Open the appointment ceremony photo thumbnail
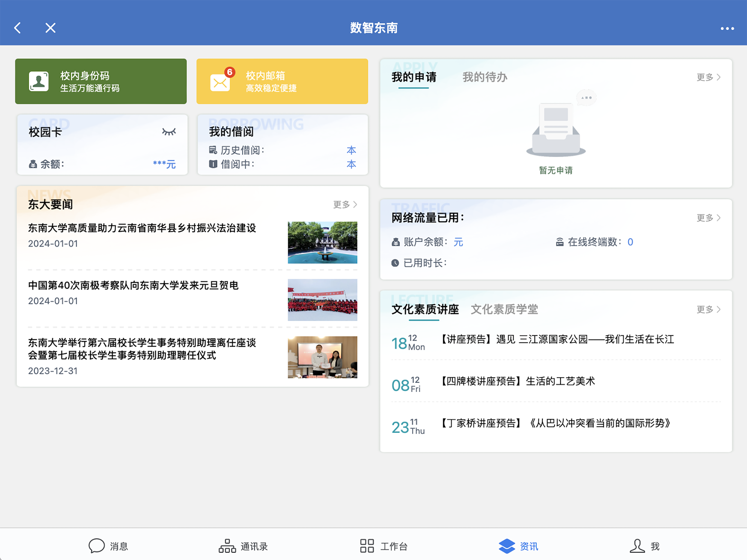The image size is (747, 560). [x=322, y=357]
